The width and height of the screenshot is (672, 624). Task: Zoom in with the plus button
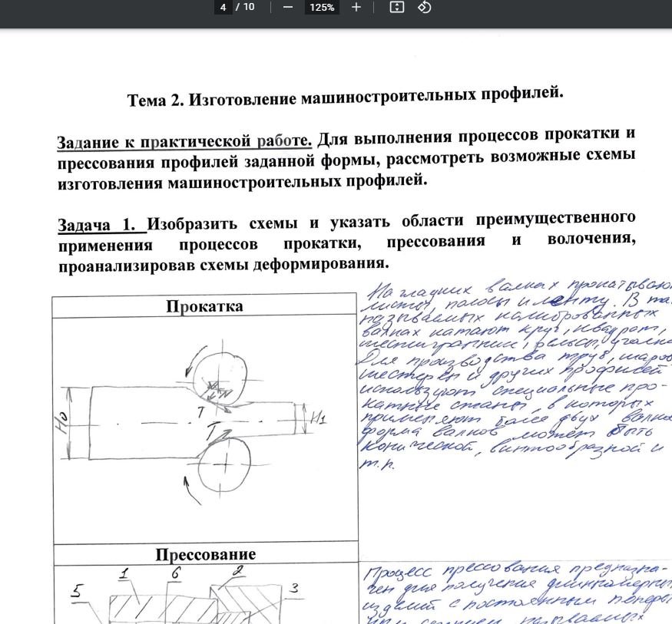(x=356, y=7)
